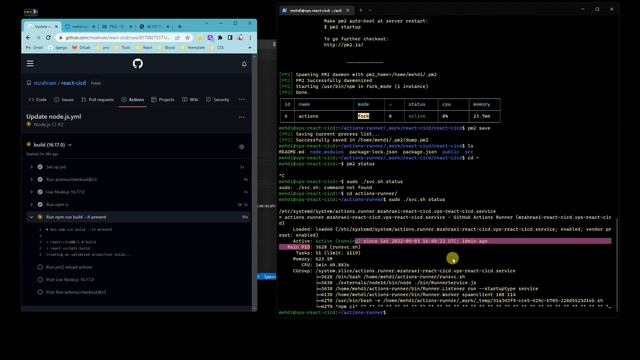Open the browser side panel icon
This screenshot has width=640, height=360.
230,38
